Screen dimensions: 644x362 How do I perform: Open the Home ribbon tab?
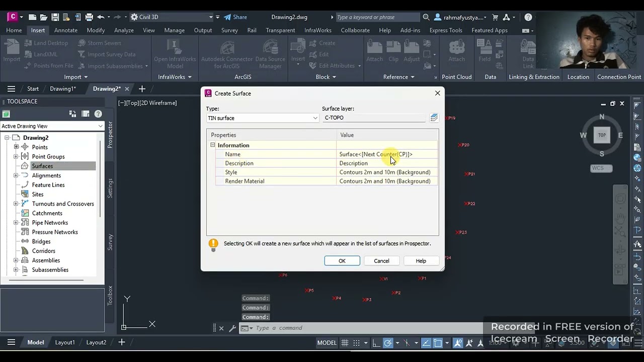(14, 30)
